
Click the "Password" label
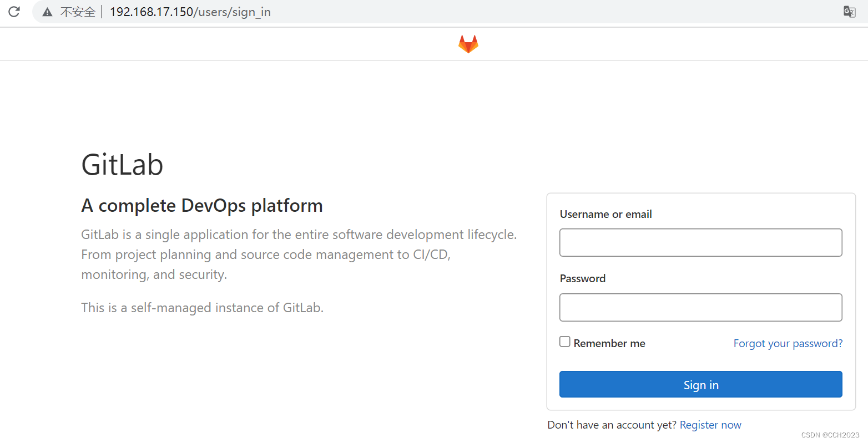(x=582, y=278)
